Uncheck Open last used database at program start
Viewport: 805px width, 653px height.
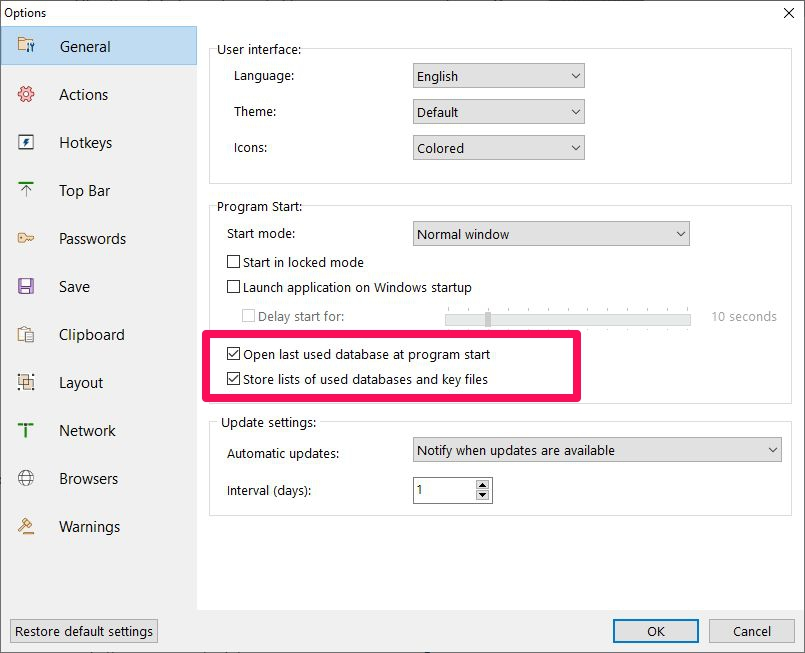click(x=234, y=354)
